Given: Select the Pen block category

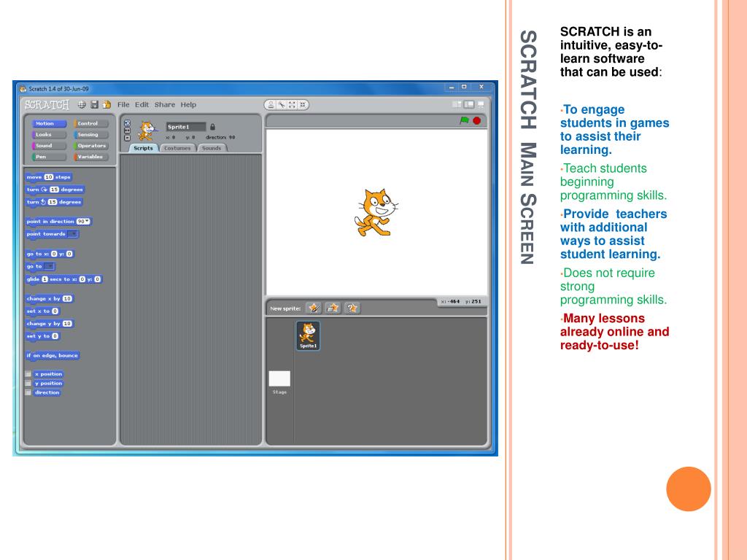Looking at the screenshot, I should (50, 157).
